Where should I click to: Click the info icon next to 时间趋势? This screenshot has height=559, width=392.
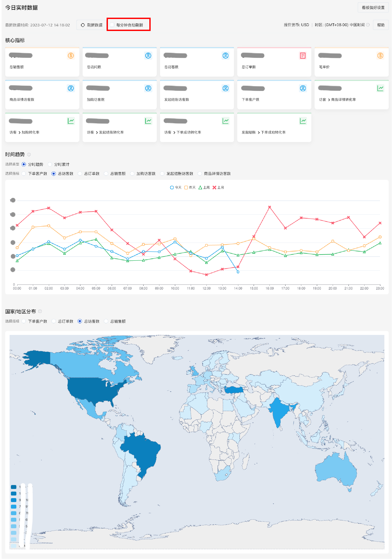click(x=29, y=155)
